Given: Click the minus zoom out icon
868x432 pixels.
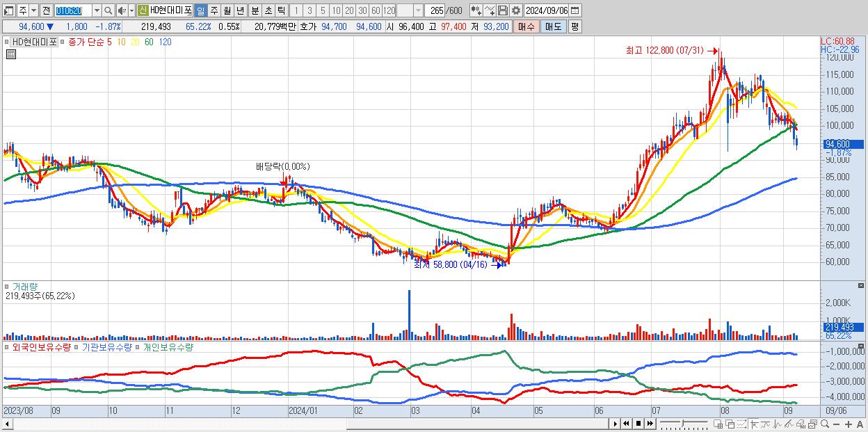Looking at the screenshot, I should [837, 424].
